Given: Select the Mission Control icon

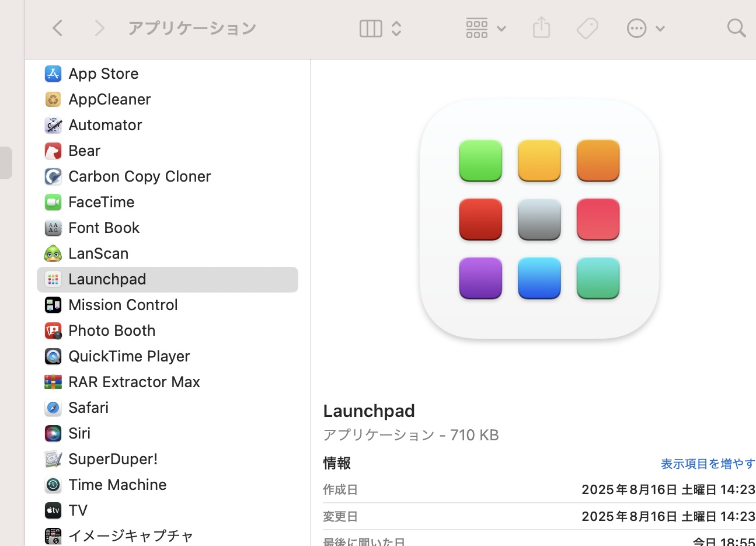Looking at the screenshot, I should click(53, 305).
